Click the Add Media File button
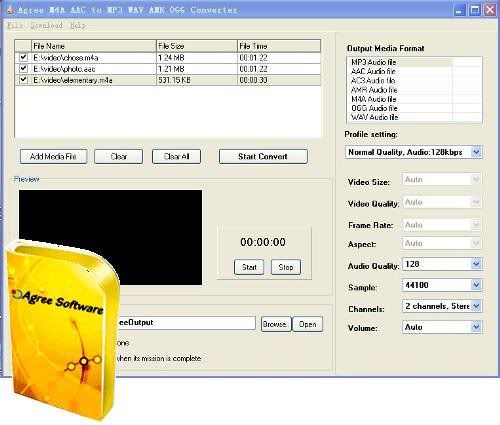 tap(54, 156)
